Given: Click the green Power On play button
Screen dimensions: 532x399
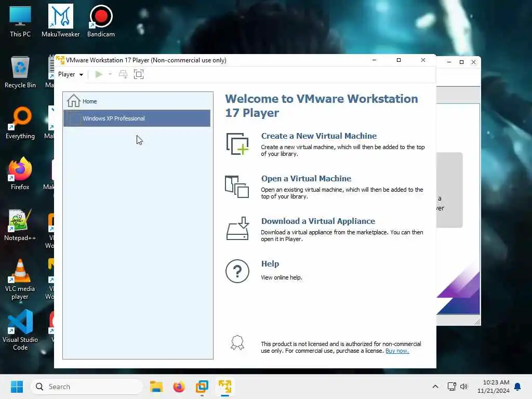Looking at the screenshot, I should click(99, 74).
